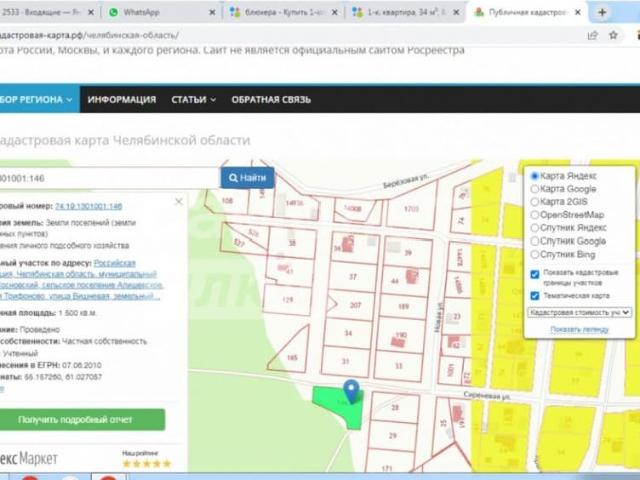Viewport: 640px width, 480px height.
Task: Close the parcel info popup
Action: [x=179, y=201]
